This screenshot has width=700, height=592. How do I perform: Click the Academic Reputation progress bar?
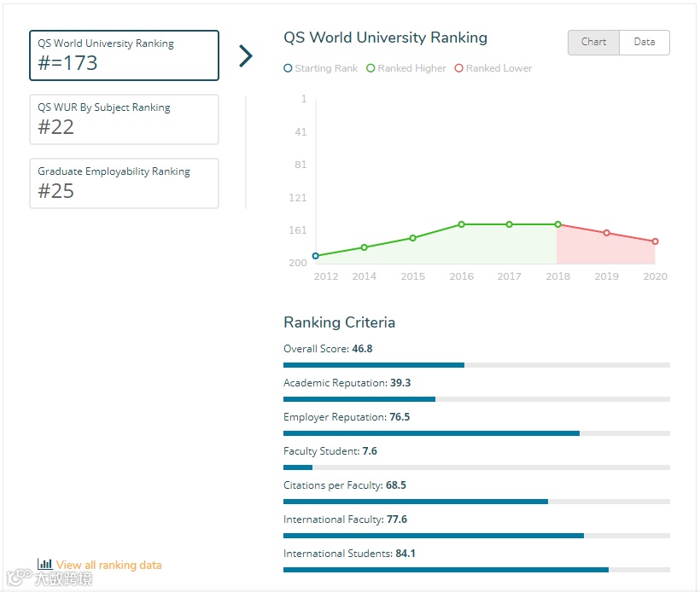click(x=477, y=399)
